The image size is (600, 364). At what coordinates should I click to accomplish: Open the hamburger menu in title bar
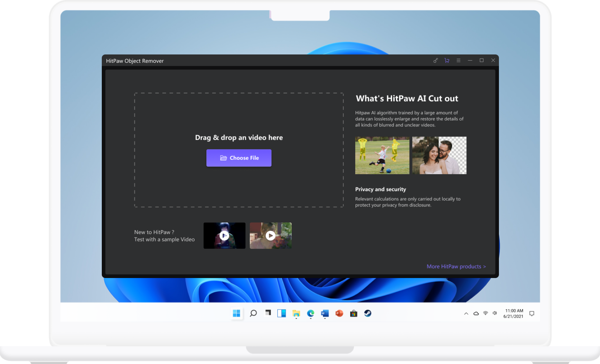click(458, 61)
